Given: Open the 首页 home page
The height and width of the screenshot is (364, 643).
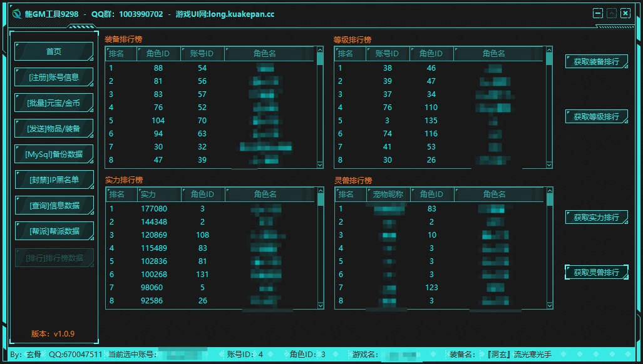Looking at the screenshot, I should 54,51.
